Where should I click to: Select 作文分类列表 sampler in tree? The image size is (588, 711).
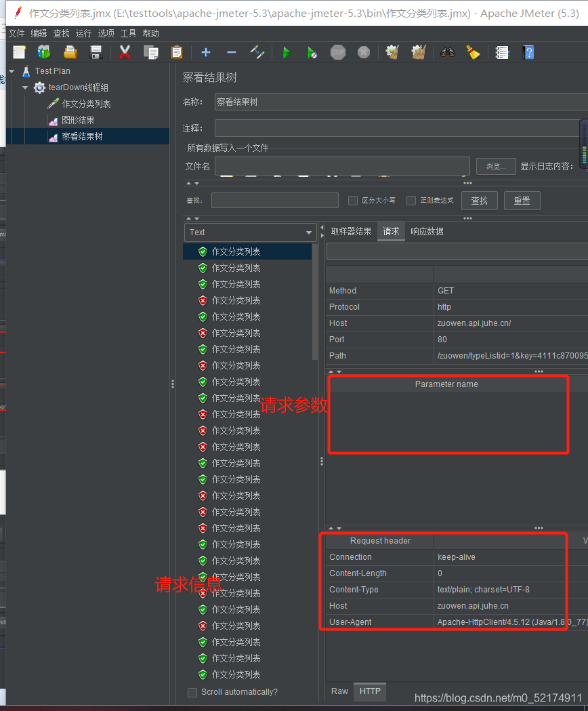coord(86,104)
